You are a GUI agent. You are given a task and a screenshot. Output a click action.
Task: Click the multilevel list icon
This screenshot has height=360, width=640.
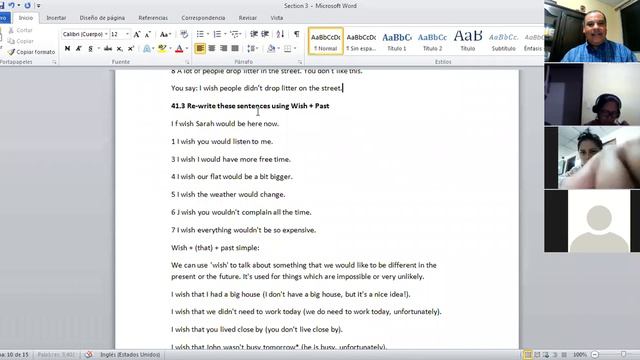pyautogui.click(x=234, y=34)
